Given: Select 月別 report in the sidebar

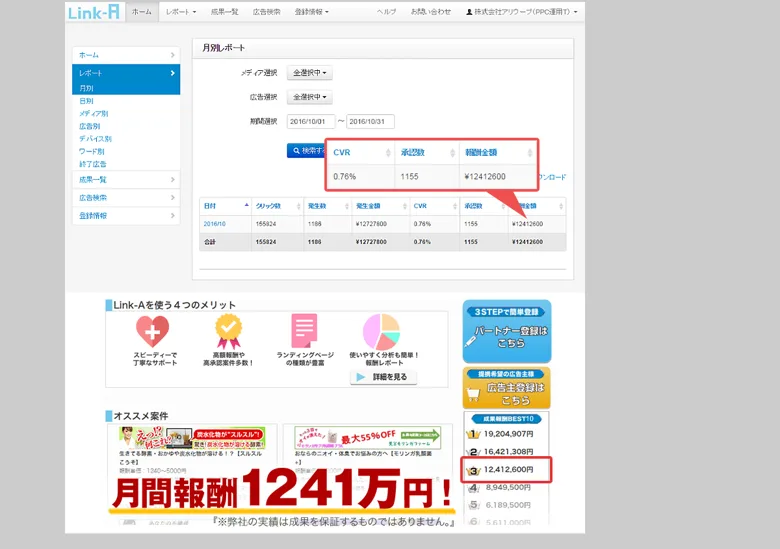Looking at the screenshot, I should click(86, 88).
